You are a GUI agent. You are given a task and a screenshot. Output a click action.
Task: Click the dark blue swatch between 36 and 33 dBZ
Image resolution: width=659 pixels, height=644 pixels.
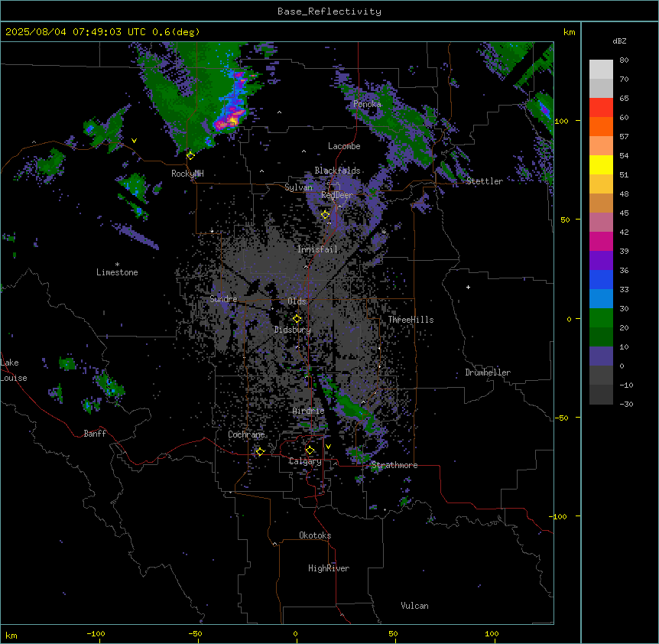pyautogui.click(x=601, y=279)
